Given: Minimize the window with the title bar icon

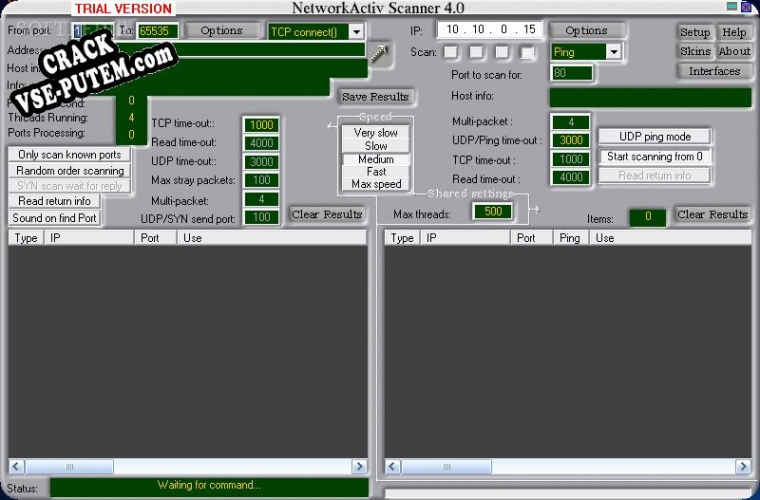Looking at the screenshot, I should pos(732,6).
